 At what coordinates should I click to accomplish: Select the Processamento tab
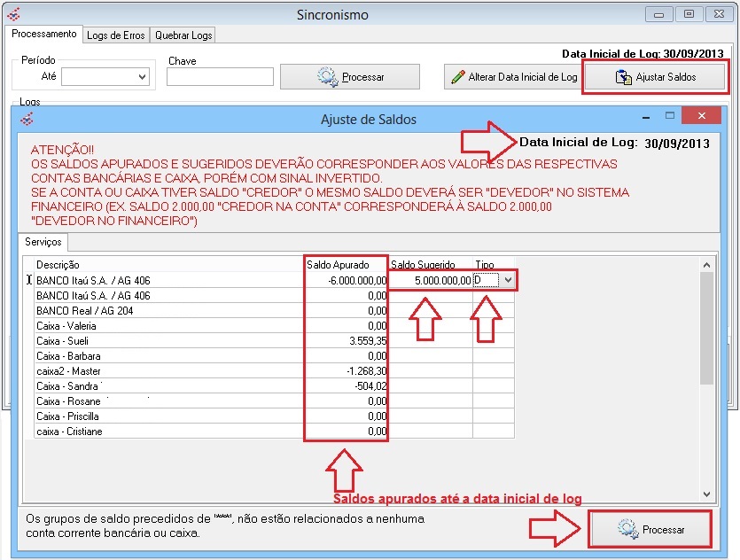[43, 35]
